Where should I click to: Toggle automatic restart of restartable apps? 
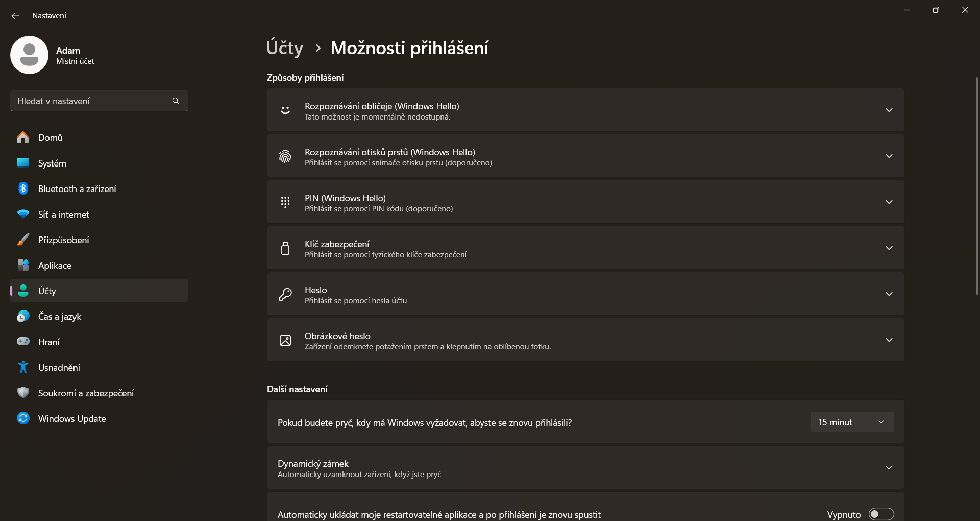pos(880,514)
